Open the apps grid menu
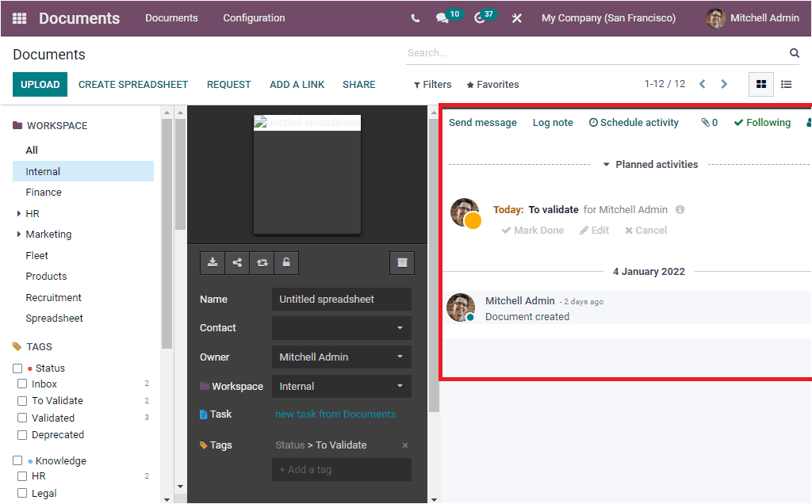 (19, 18)
